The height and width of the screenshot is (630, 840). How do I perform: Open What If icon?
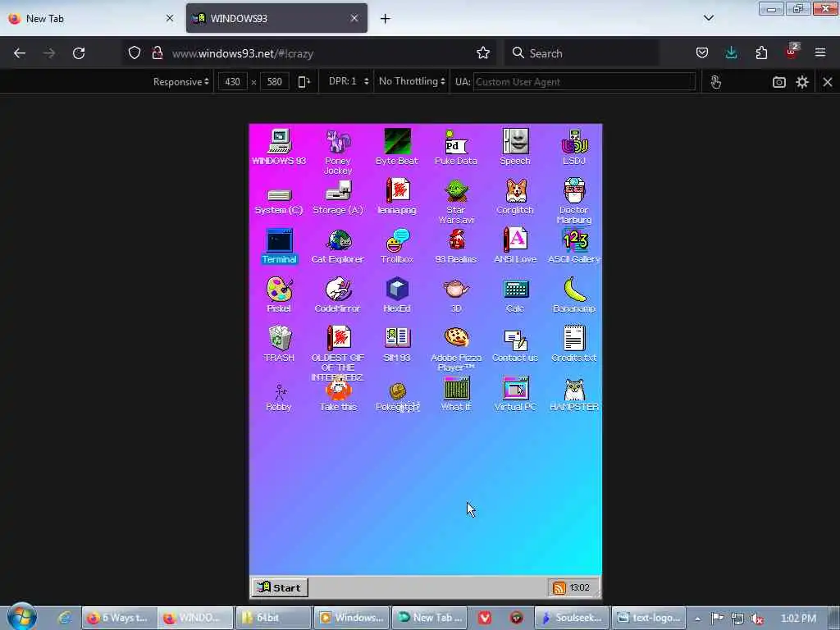pyautogui.click(x=456, y=388)
